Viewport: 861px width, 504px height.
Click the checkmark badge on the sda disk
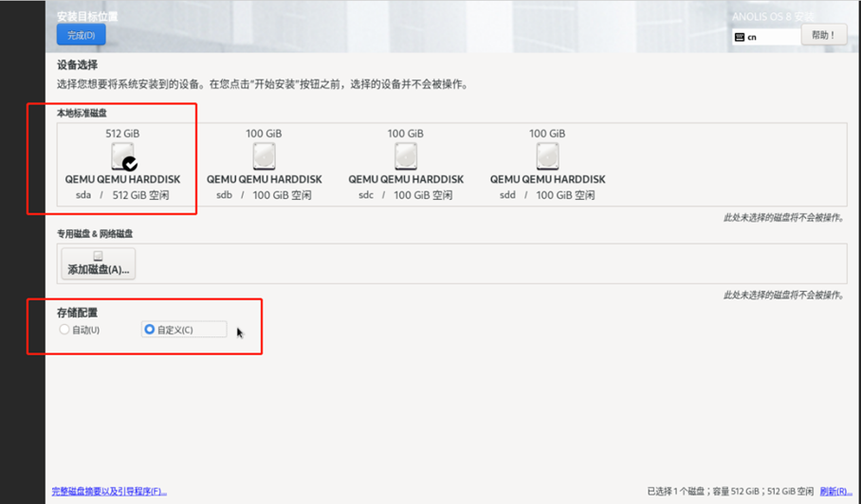130,164
